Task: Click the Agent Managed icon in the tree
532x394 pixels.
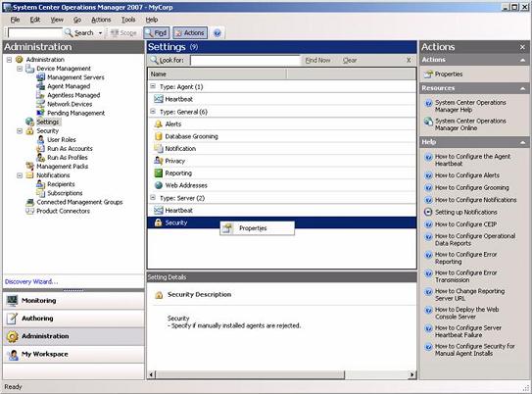Action: point(41,86)
